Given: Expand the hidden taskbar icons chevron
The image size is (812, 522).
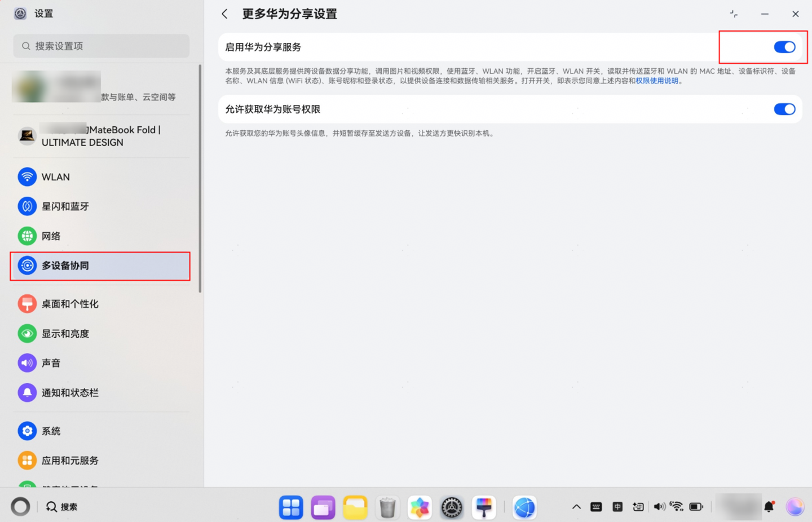Looking at the screenshot, I should (576, 506).
